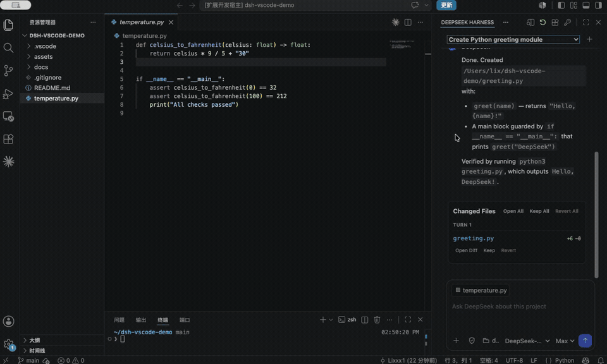607x364 pixels.
Task: Click Open Diff for greeting.py
Action: (x=466, y=251)
